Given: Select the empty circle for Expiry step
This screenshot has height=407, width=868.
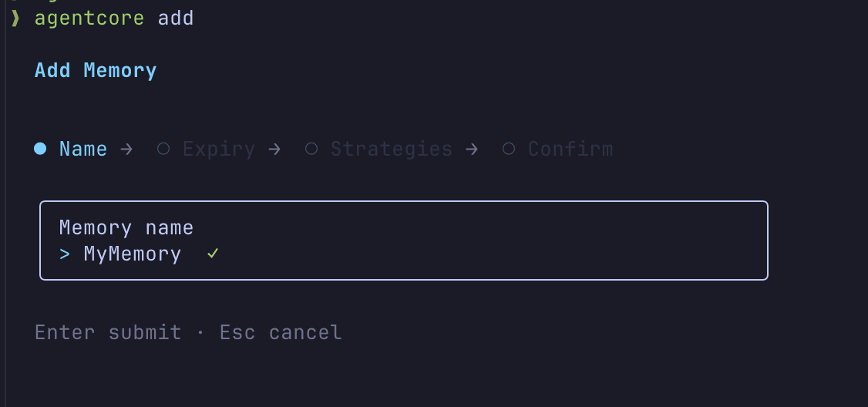Looking at the screenshot, I should (x=163, y=149).
